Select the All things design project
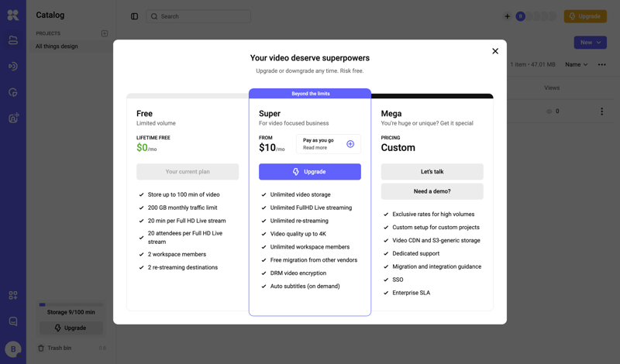Image resolution: width=620 pixels, height=364 pixels. click(x=57, y=46)
